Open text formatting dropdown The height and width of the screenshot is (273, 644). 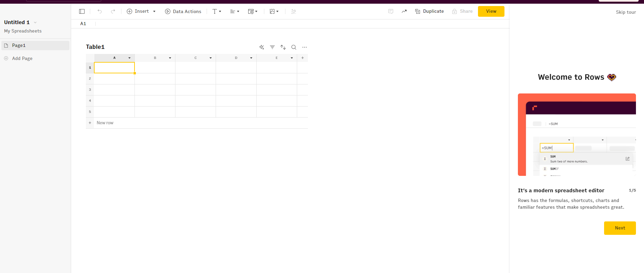(217, 11)
